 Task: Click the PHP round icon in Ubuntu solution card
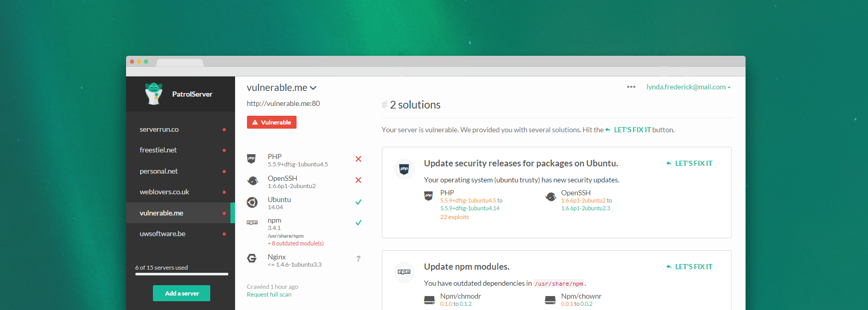(404, 168)
